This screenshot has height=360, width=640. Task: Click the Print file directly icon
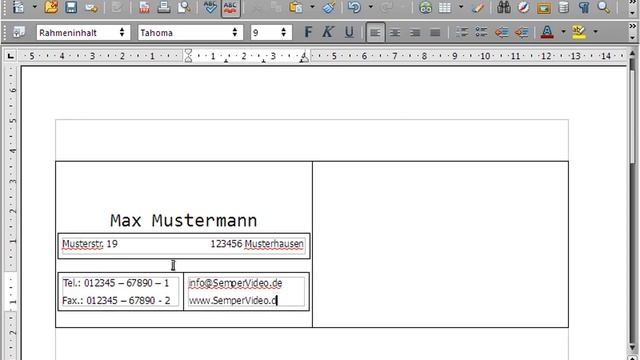pos(164,7)
